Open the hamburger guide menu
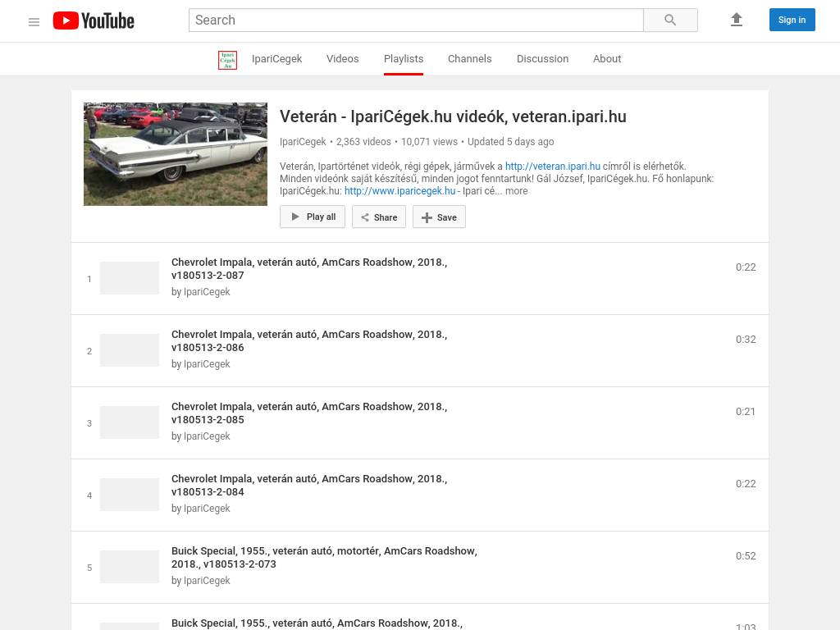Screen dimensions: 840x630 coord(34,21)
